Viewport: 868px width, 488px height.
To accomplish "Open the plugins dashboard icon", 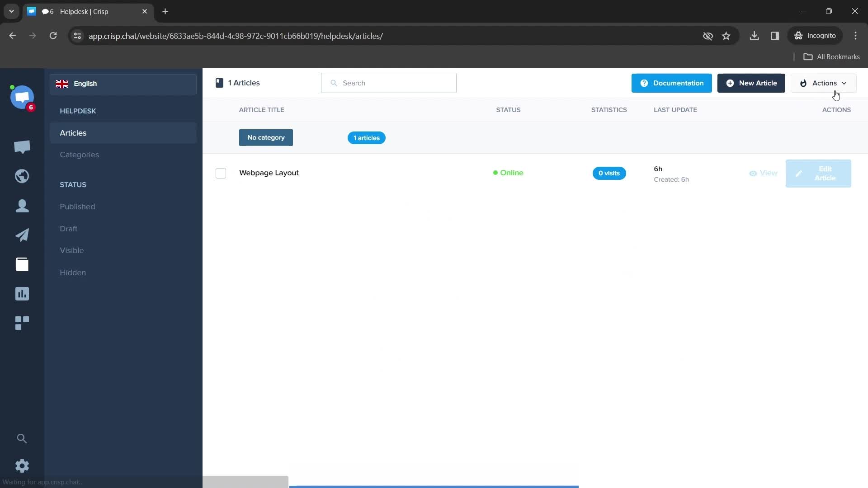I will [22, 323].
